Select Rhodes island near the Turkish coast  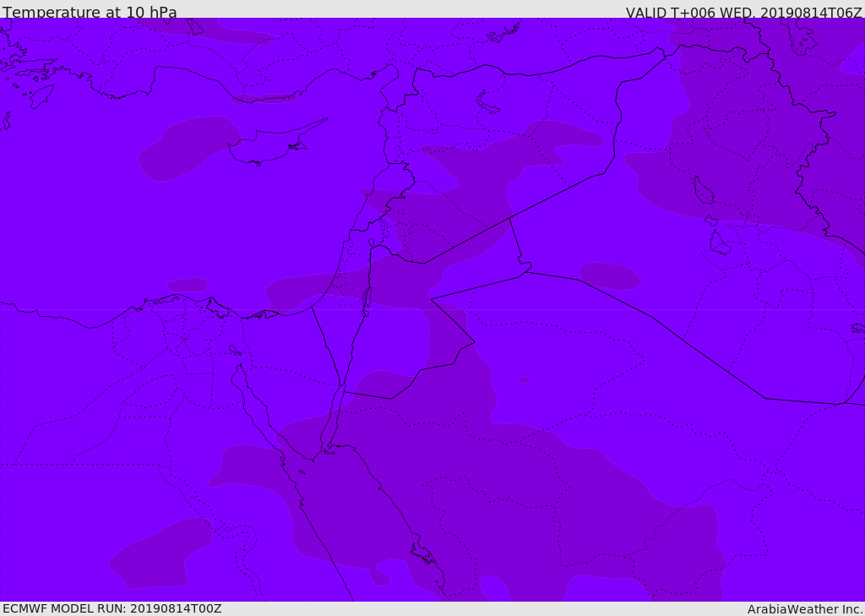(41, 95)
